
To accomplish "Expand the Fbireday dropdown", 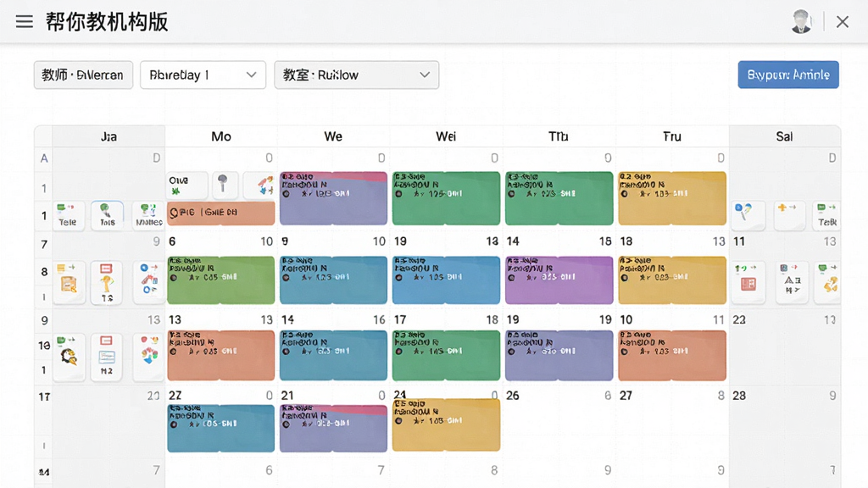I will click(x=203, y=75).
